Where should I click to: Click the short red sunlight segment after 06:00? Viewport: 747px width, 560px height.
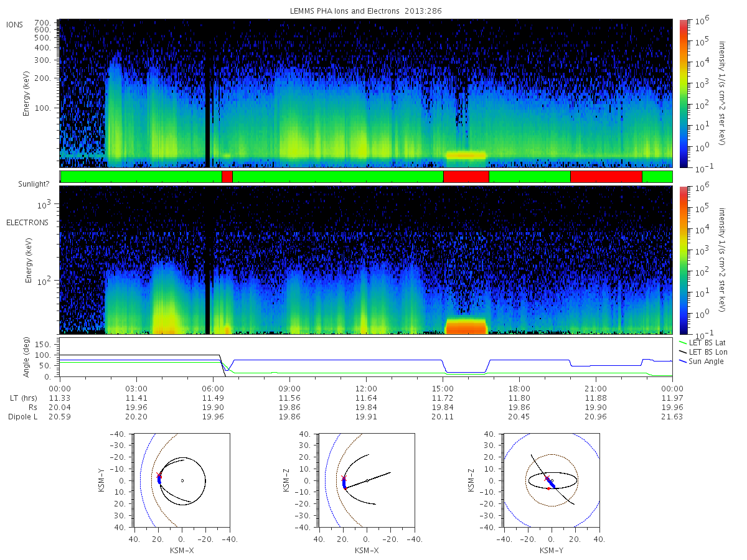pos(227,177)
